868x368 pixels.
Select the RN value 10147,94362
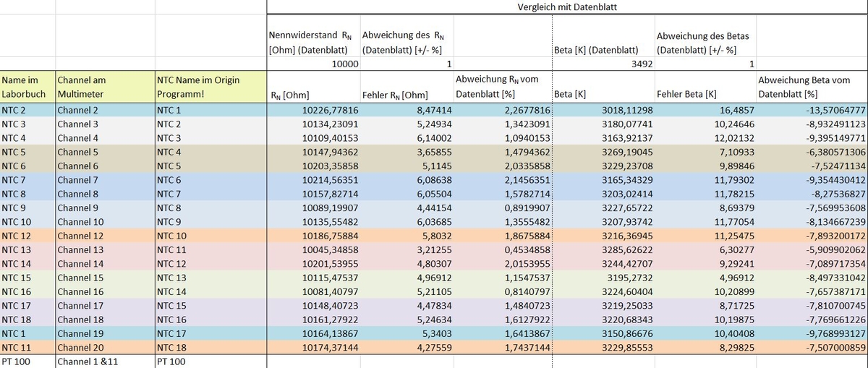[313, 153]
